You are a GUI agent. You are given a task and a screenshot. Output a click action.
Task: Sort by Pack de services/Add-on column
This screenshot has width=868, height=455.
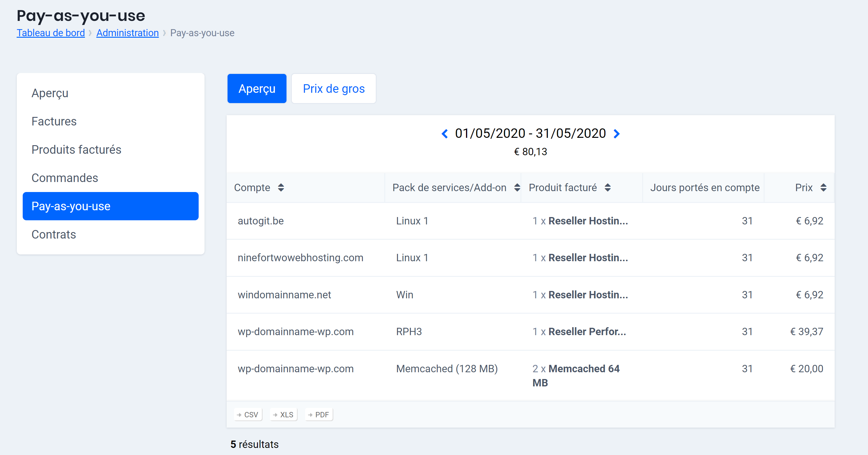point(517,188)
